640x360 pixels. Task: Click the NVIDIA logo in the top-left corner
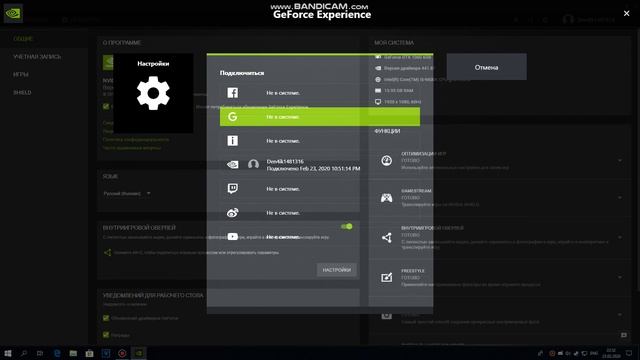[x=13, y=13]
